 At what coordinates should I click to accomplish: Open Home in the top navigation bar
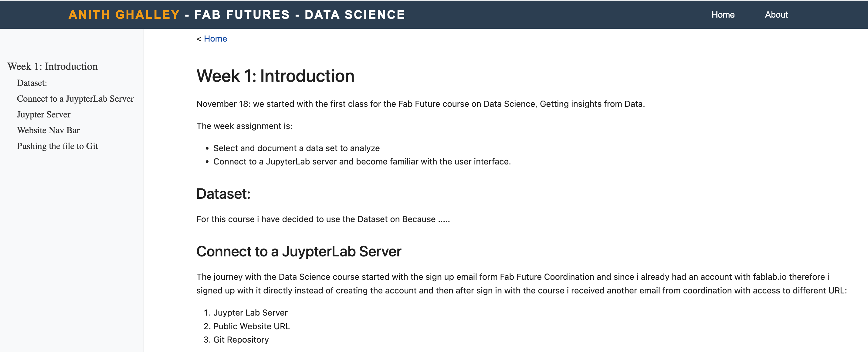[722, 15]
